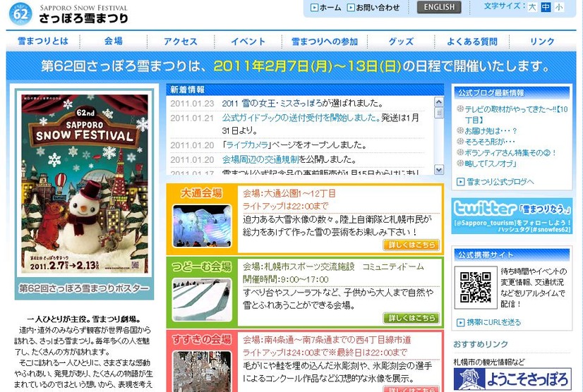The height and width of the screenshot is (392, 583).
Task: Click the 新着情報 section header
Action: point(305,90)
